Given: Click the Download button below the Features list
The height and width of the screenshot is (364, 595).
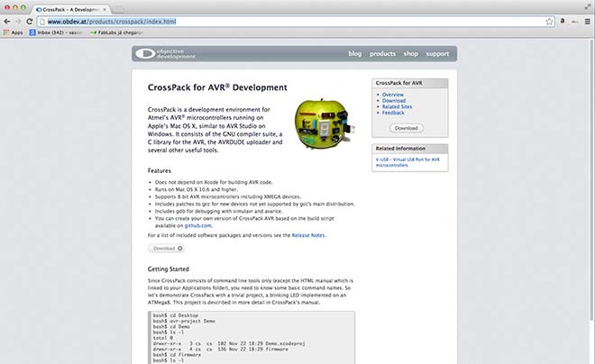Looking at the screenshot, I should click(166, 249).
